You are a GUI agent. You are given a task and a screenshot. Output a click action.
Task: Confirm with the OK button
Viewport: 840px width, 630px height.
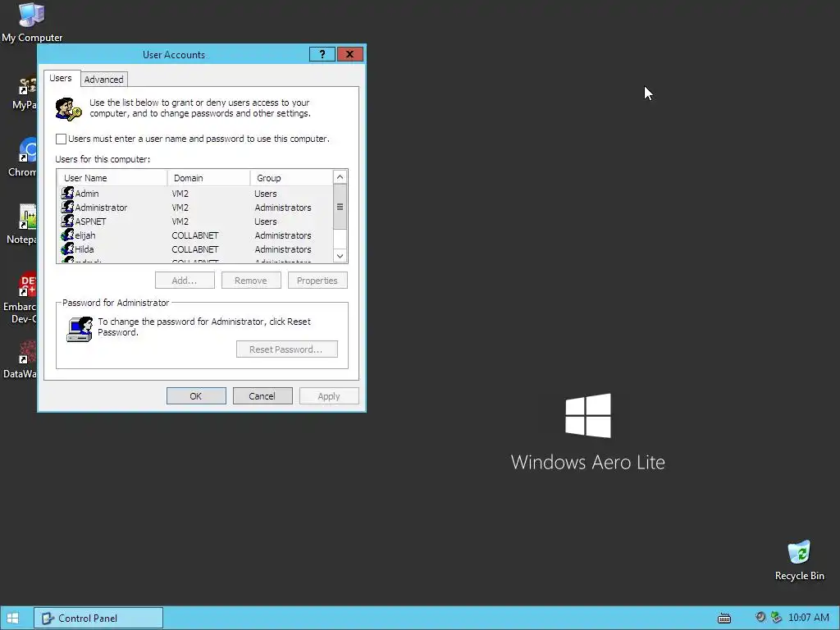click(x=196, y=396)
